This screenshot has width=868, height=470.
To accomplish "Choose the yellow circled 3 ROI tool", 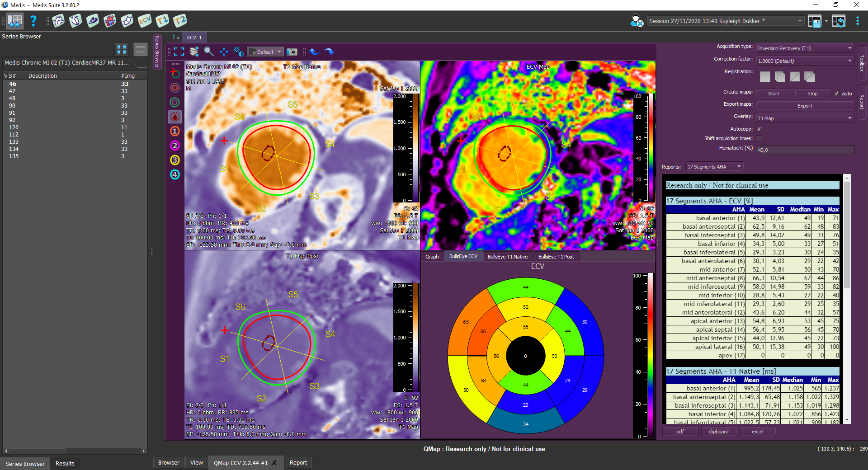I will pyautogui.click(x=175, y=160).
